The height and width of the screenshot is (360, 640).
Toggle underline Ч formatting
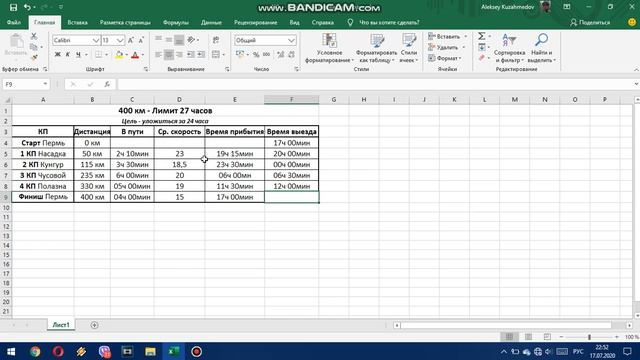[78, 55]
